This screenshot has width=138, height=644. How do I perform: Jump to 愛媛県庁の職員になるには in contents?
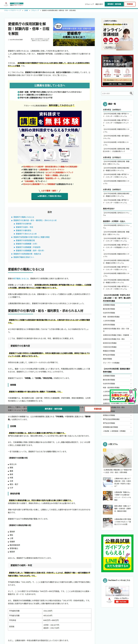[x=24, y=217]
